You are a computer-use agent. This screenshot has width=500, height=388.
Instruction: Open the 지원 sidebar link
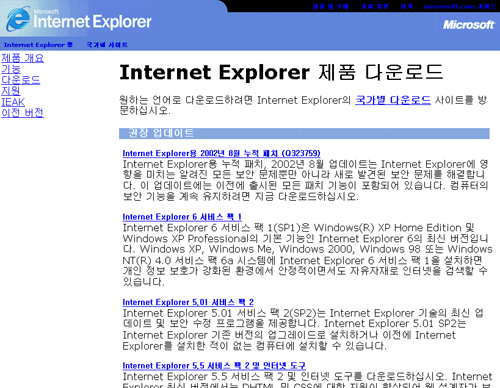(11, 91)
